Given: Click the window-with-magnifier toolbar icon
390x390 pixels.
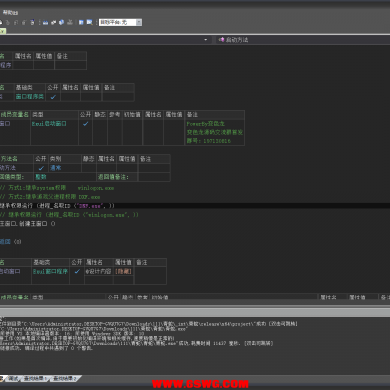Looking at the screenshot, I should (x=89, y=22).
